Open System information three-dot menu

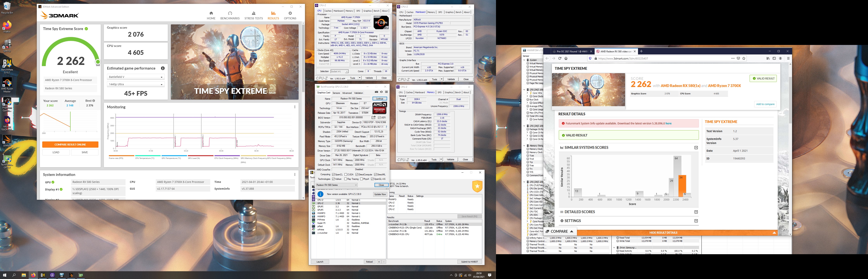pyautogui.click(x=295, y=175)
